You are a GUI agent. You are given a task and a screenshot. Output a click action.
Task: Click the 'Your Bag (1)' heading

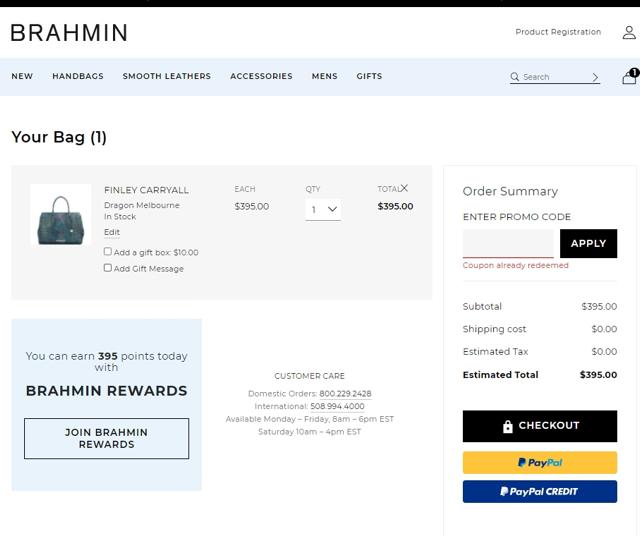[x=59, y=137]
